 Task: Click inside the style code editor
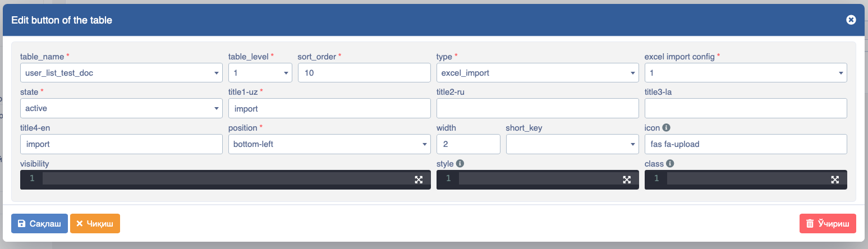538,179
